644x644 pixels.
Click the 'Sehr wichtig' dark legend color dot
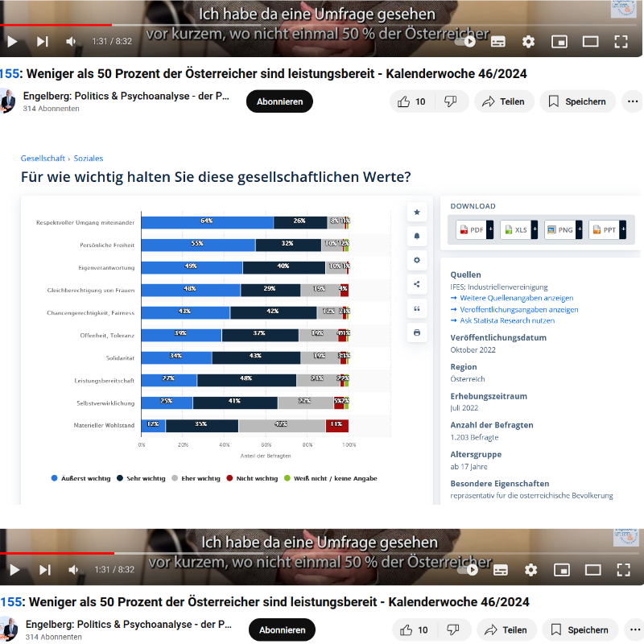120,478
